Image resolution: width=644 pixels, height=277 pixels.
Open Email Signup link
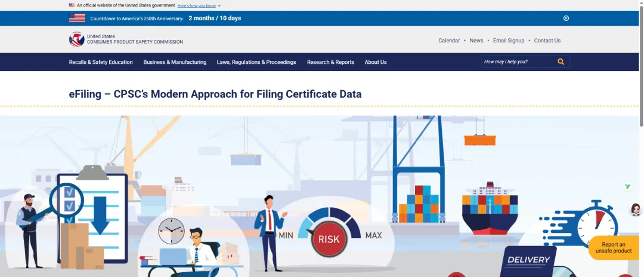tap(509, 41)
